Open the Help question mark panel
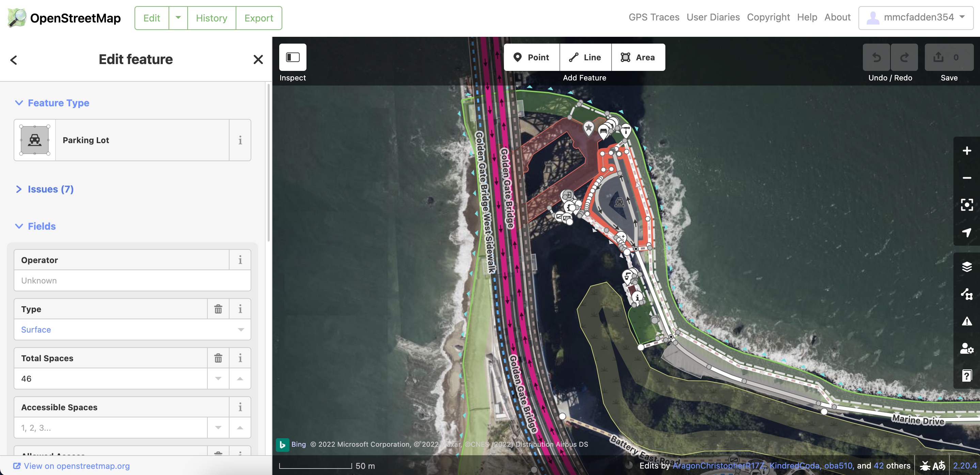Viewport: 980px width, 475px height. tap(967, 375)
